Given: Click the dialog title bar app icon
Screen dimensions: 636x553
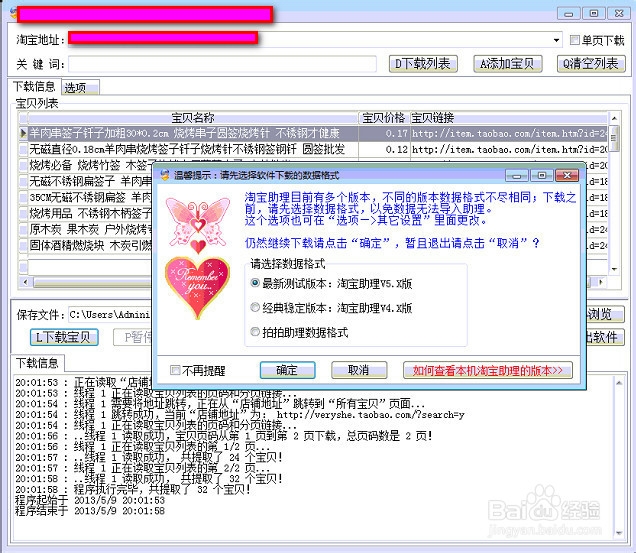Looking at the screenshot, I should pos(165,175).
